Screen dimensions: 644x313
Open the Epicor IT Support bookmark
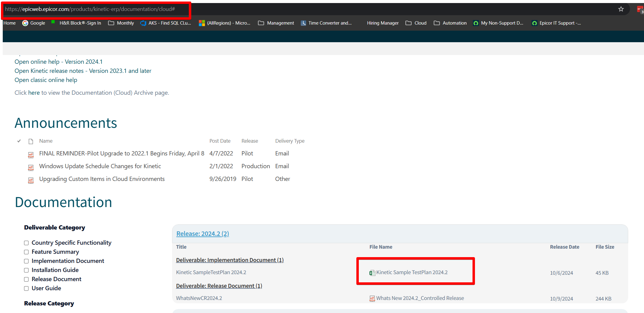pyautogui.click(x=556, y=23)
